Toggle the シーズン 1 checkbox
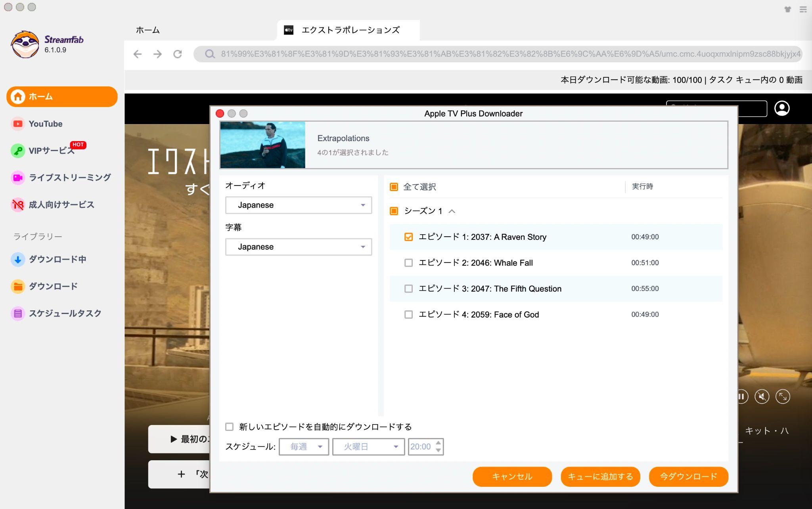Viewport: 812px width, 509px height. tap(394, 211)
